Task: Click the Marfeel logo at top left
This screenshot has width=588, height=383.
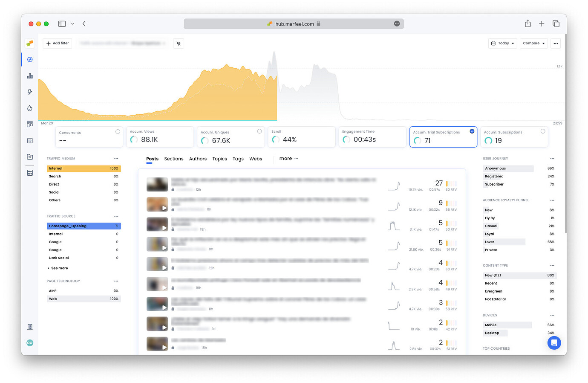Action: coord(29,43)
